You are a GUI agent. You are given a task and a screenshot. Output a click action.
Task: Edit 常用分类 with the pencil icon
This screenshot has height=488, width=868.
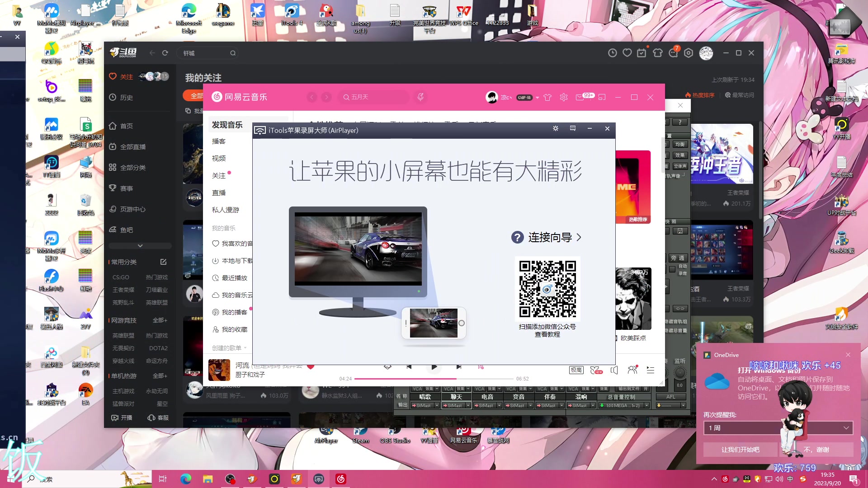pyautogui.click(x=164, y=262)
